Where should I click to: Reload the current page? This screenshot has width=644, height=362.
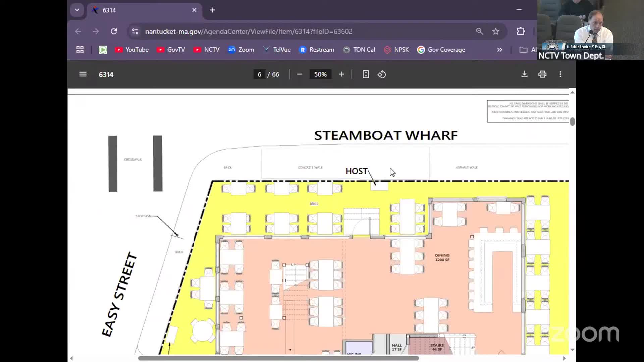(114, 32)
